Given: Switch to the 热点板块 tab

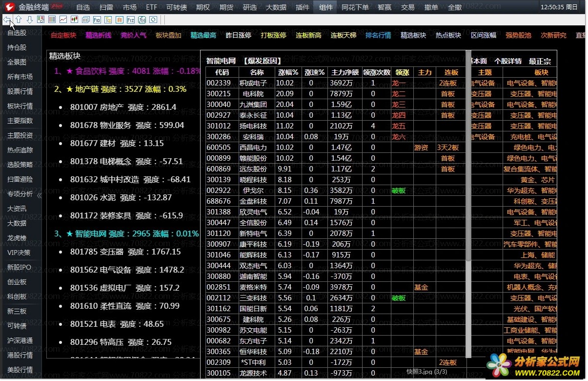Looking at the screenshot, I should 448,35.
